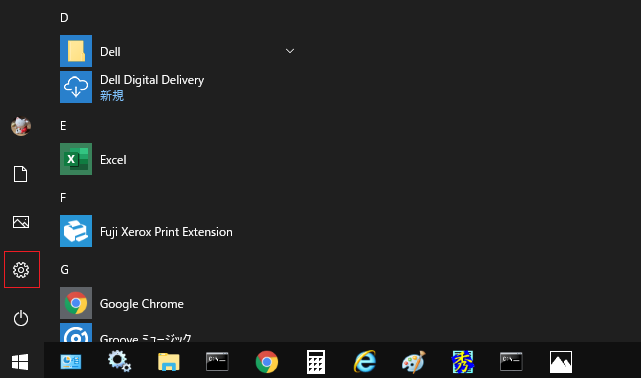Screen dimensions: 641x378
Task: Open Fuji Xerox Print Extension icon
Action: (x=76, y=231)
